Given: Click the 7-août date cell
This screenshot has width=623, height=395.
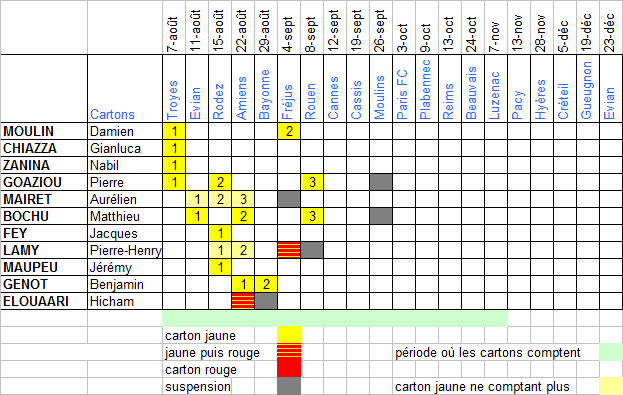Looking at the screenshot, I should point(174,27).
